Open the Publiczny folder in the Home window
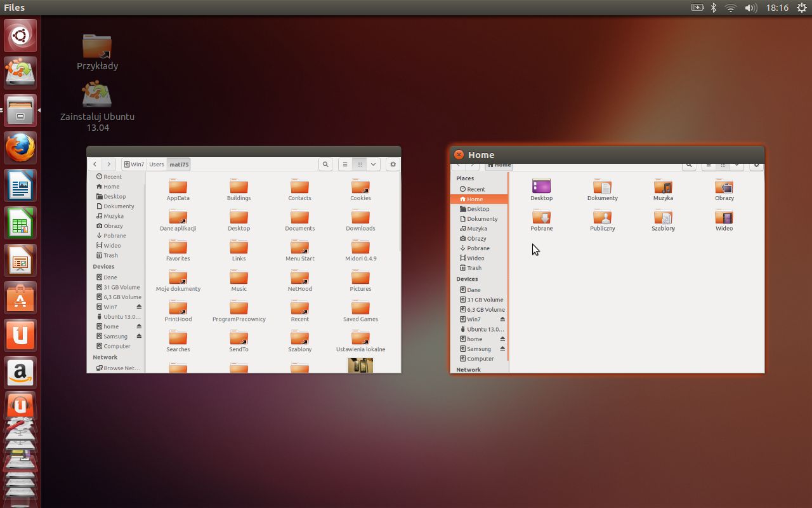Screen dimensions: 812x508 click(602, 220)
